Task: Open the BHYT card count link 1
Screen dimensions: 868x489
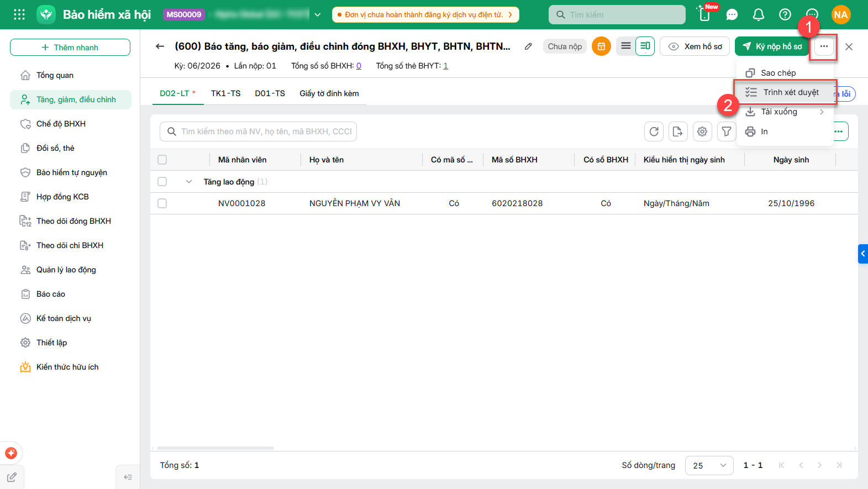Action: pyautogui.click(x=445, y=66)
